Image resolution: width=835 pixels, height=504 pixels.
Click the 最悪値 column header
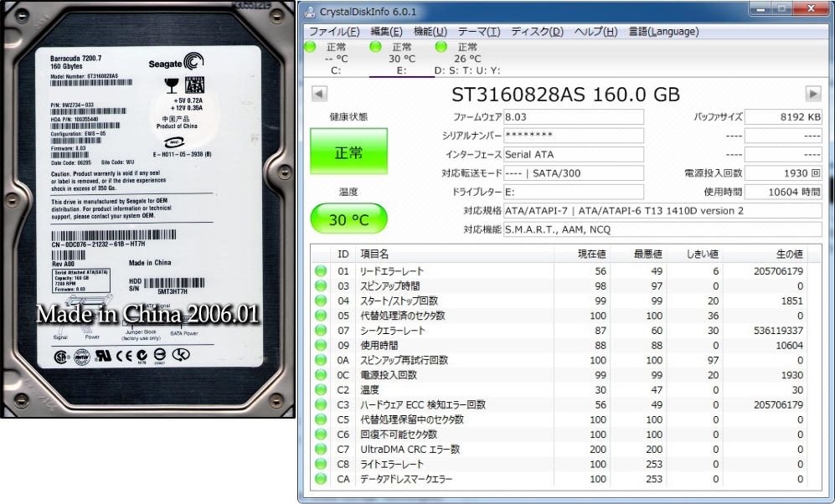(637, 254)
